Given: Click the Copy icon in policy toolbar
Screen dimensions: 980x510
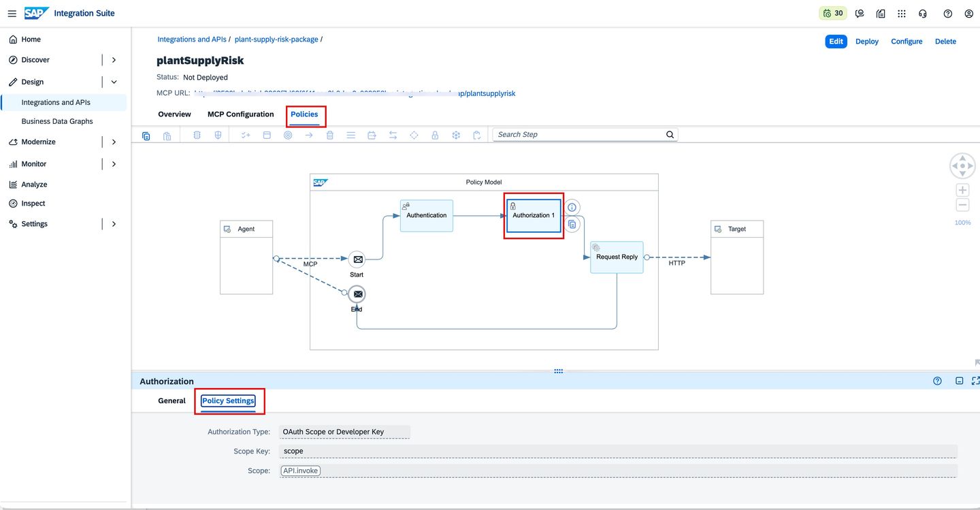Looking at the screenshot, I should tap(146, 136).
